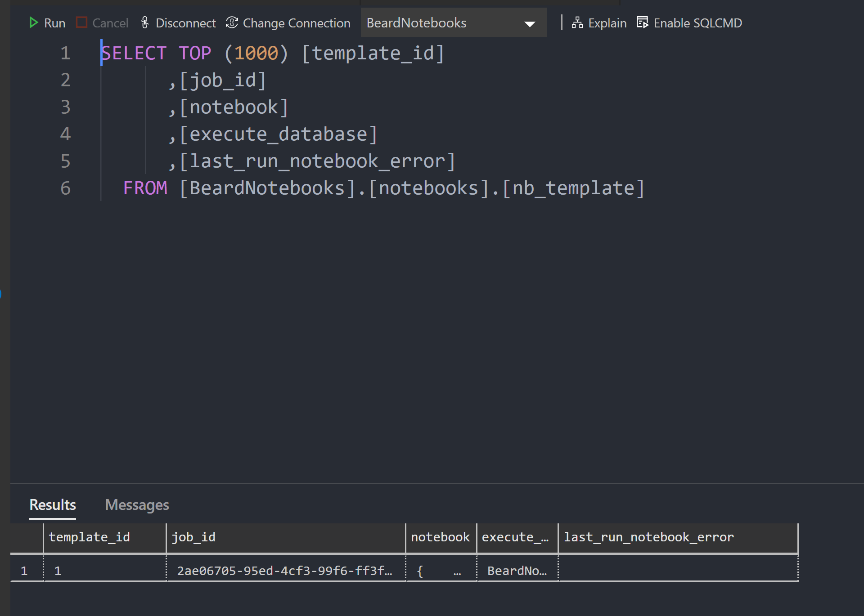Viewport: 864px width, 616px height.
Task: Click the Change Connection text
Action: (296, 23)
